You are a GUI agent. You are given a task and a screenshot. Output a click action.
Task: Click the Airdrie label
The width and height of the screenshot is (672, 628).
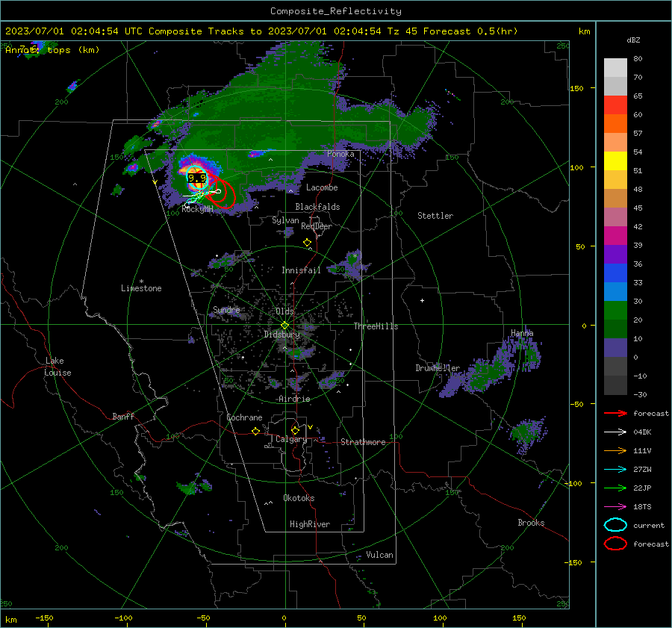click(294, 399)
